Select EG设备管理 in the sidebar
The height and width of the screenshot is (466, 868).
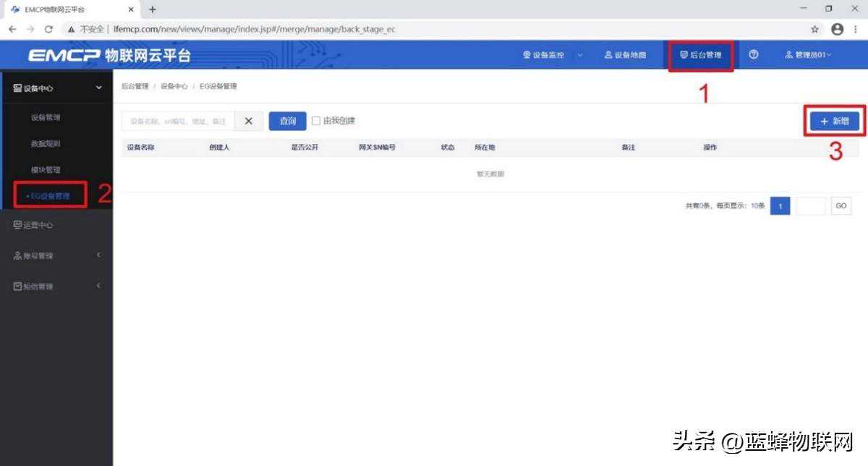(50, 195)
